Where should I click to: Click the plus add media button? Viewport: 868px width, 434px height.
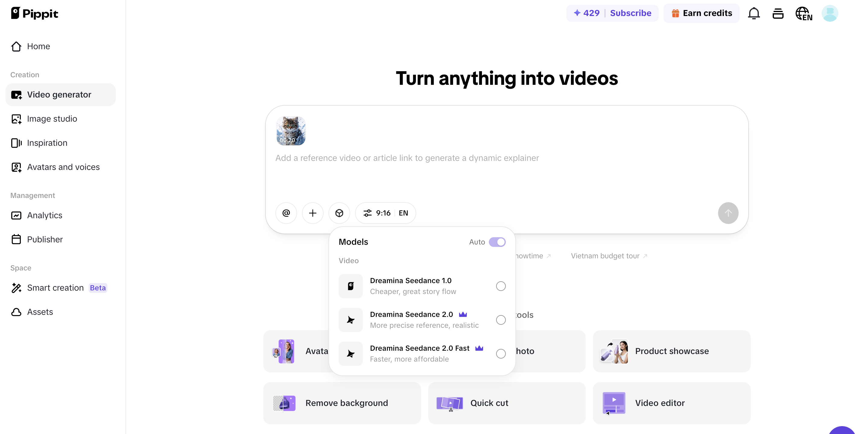[313, 213]
